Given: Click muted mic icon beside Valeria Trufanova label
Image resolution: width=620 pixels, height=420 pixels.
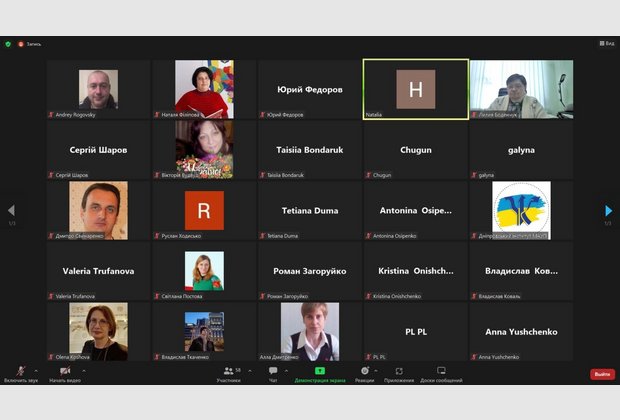Looking at the screenshot, I should [x=51, y=296].
